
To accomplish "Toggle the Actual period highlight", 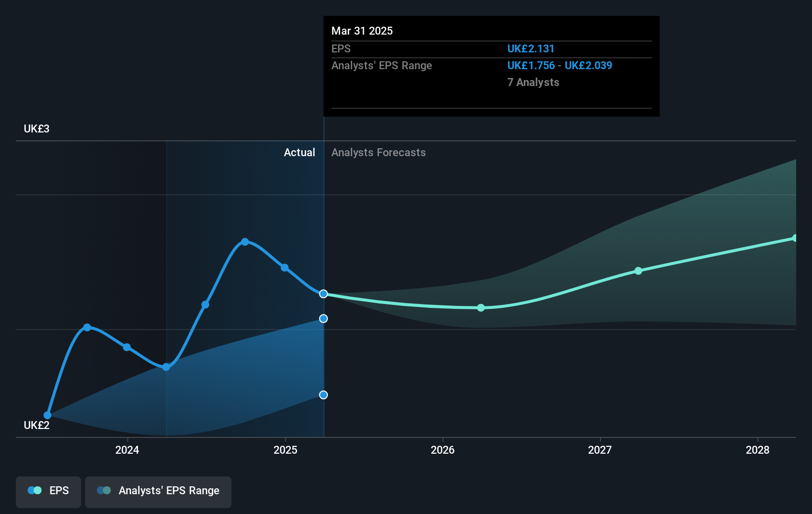I will 299,153.
